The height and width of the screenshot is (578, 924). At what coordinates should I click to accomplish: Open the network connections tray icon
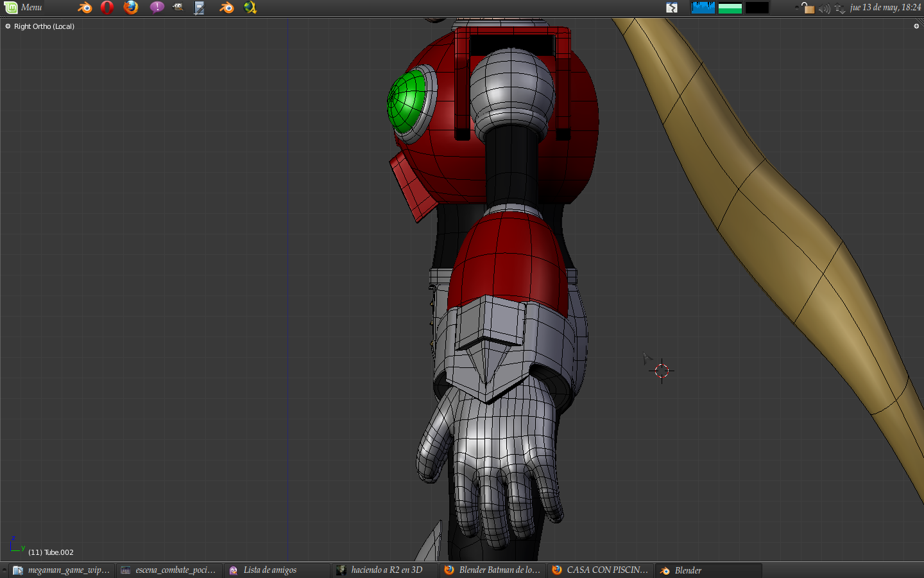pyautogui.click(x=840, y=8)
